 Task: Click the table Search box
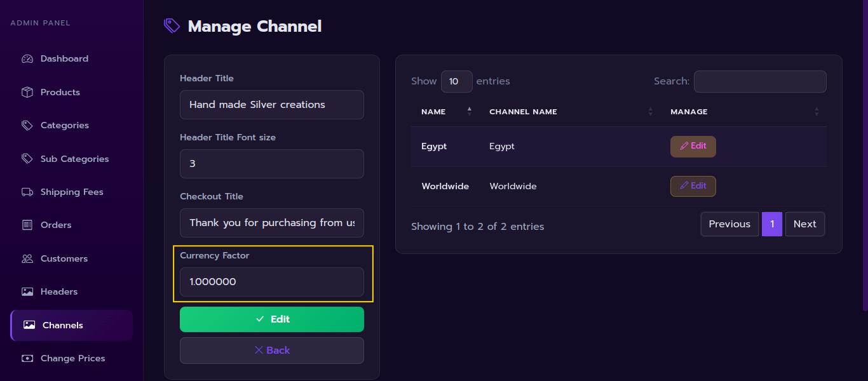(x=760, y=81)
